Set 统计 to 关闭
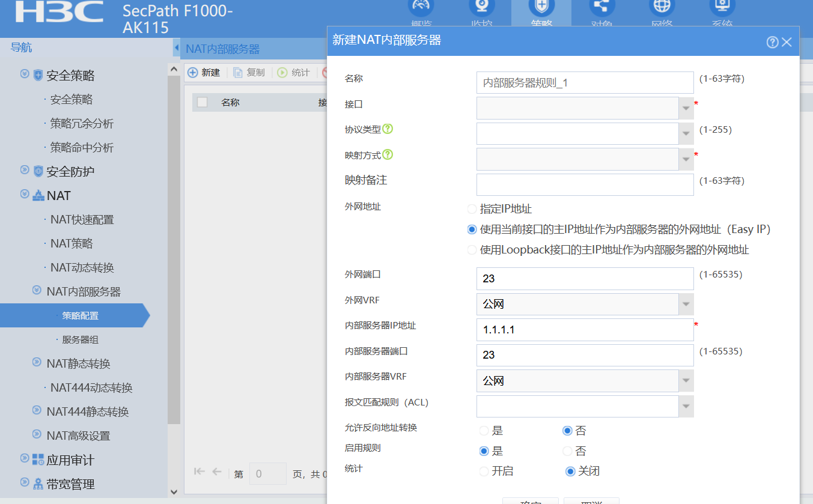The image size is (813, 504). coord(570,472)
